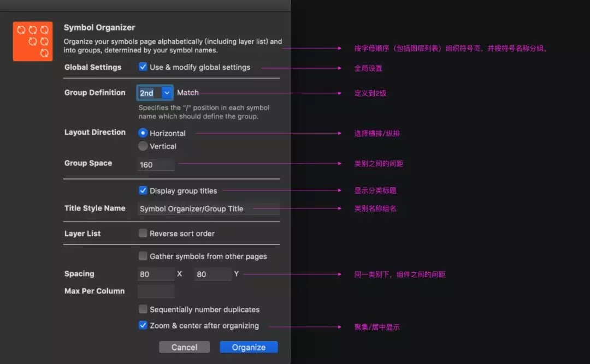This screenshot has height=364, width=590.
Task: Enable Sequentially number duplicates checkbox
Action: click(143, 309)
